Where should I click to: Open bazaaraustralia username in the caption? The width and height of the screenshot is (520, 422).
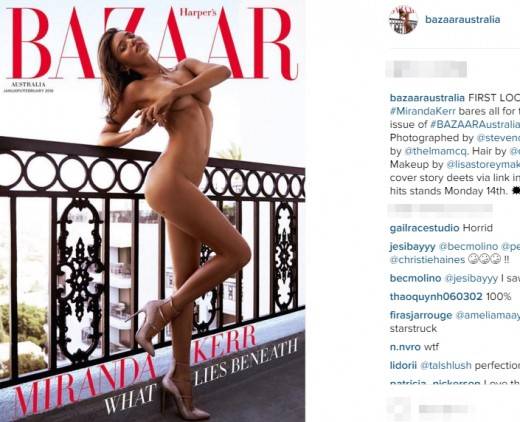(427, 98)
